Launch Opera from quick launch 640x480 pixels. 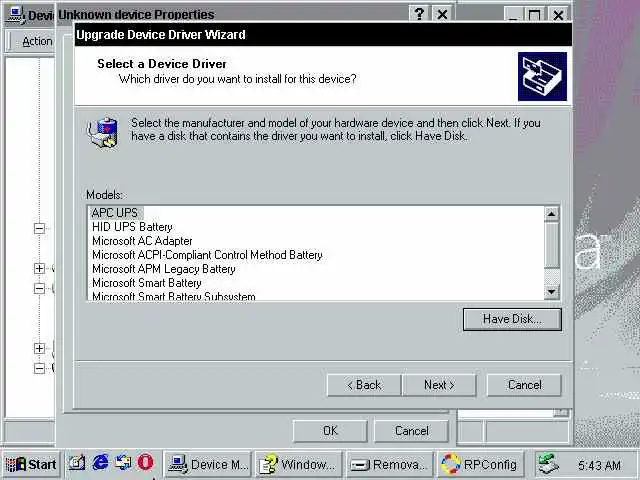145,463
